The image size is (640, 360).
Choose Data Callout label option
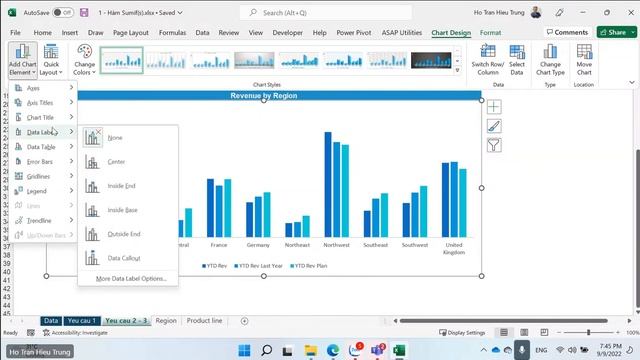pos(128,258)
